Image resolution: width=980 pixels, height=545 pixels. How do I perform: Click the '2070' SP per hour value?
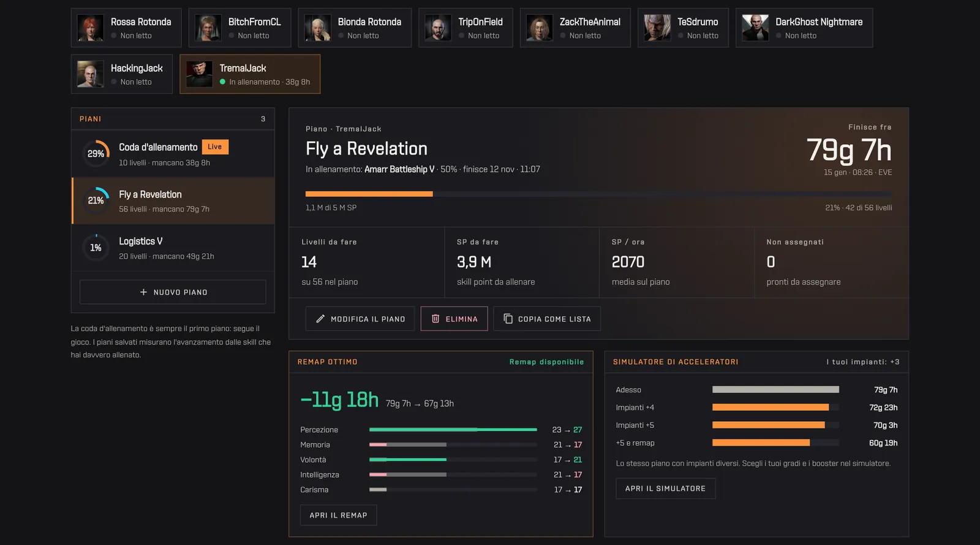tap(628, 262)
